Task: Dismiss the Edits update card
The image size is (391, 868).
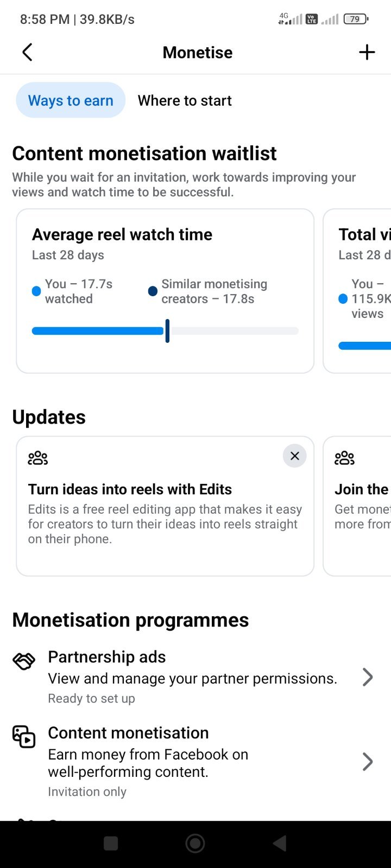Action: [x=295, y=456]
